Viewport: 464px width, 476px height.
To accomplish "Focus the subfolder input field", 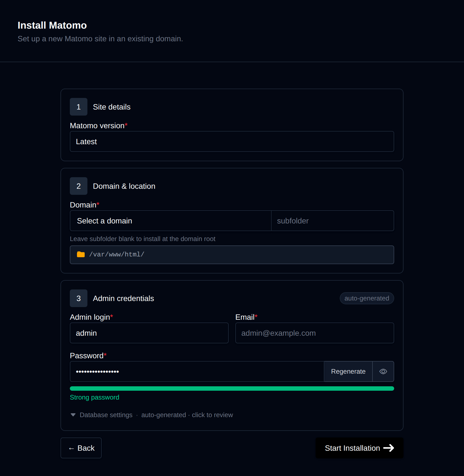I will (333, 221).
